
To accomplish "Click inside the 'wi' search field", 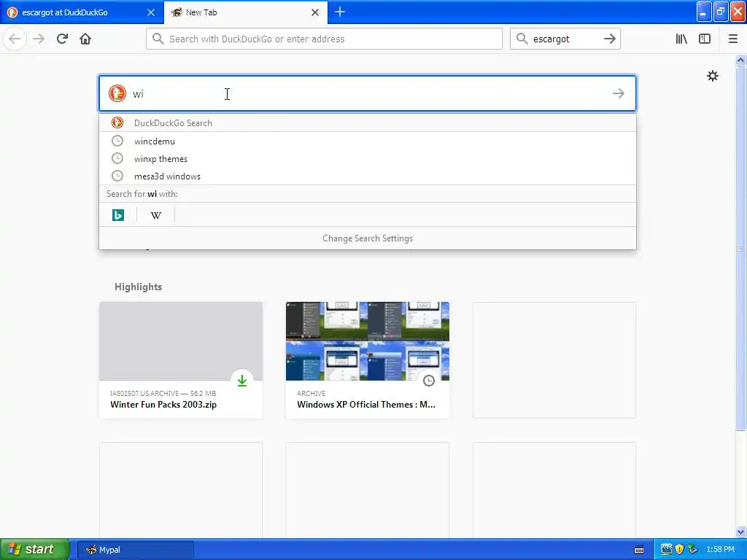I will pyautogui.click(x=368, y=93).
